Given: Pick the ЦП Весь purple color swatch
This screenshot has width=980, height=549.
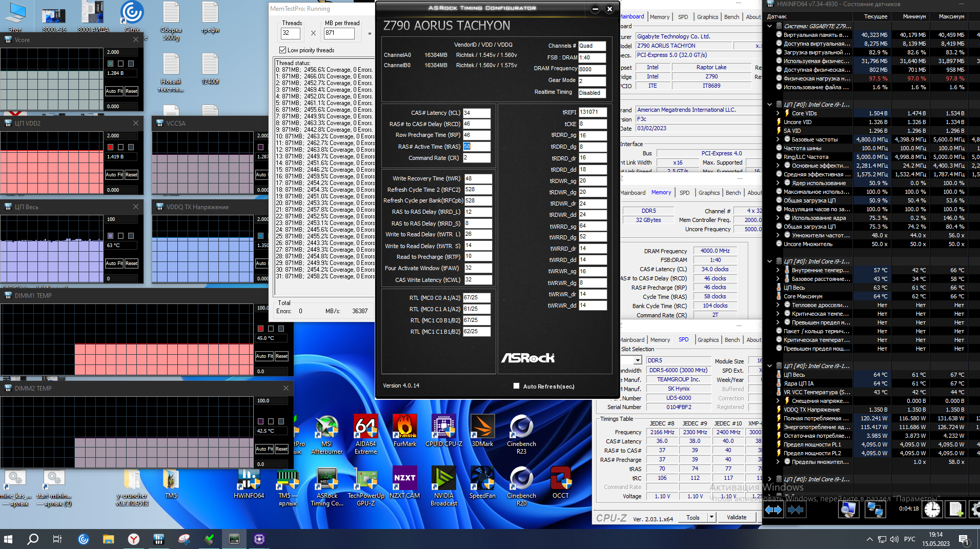Looking at the screenshot, I should pos(110,236).
